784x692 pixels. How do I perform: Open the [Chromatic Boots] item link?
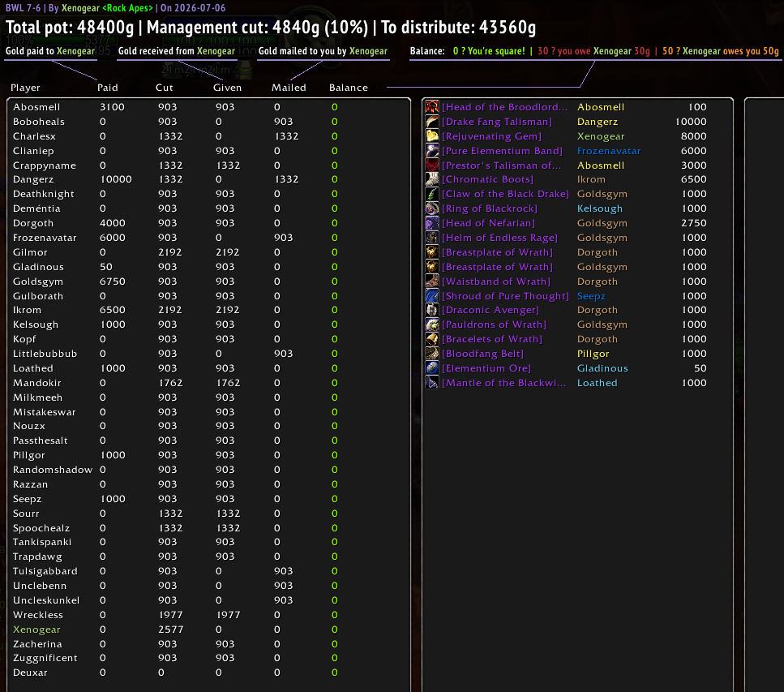coord(487,179)
